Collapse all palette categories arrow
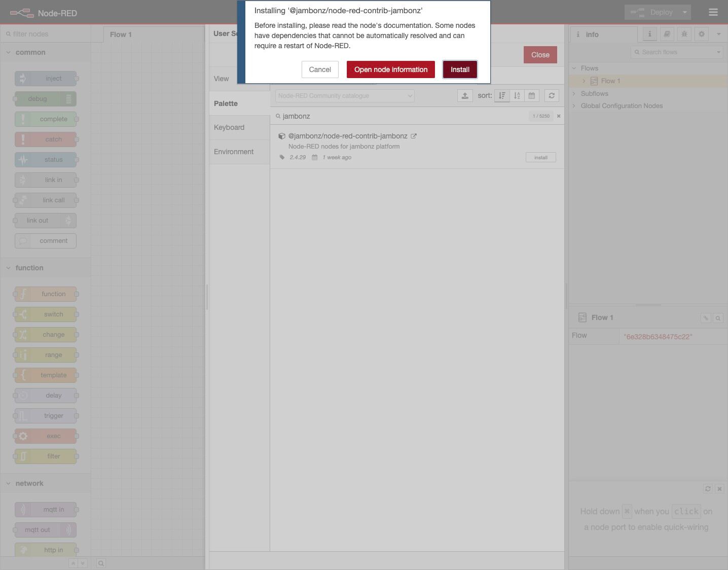Viewport: 728px width, 570px height. click(x=74, y=563)
